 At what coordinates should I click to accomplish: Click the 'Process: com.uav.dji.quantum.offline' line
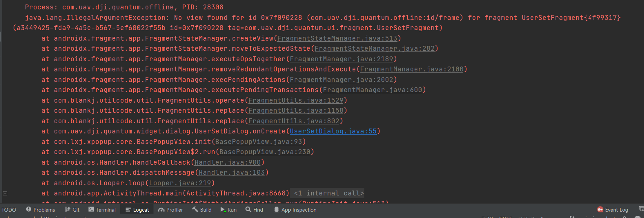click(124, 7)
